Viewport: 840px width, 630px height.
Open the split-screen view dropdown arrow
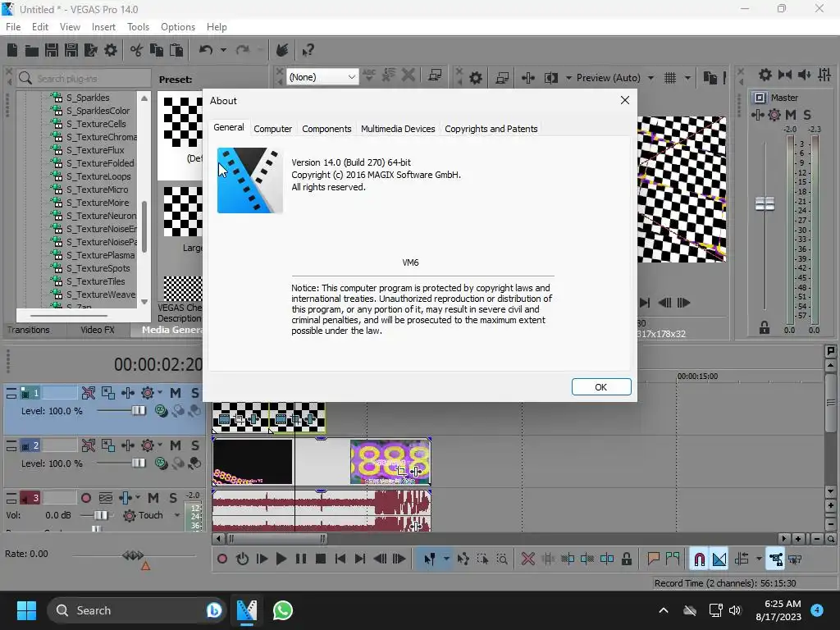568,78
